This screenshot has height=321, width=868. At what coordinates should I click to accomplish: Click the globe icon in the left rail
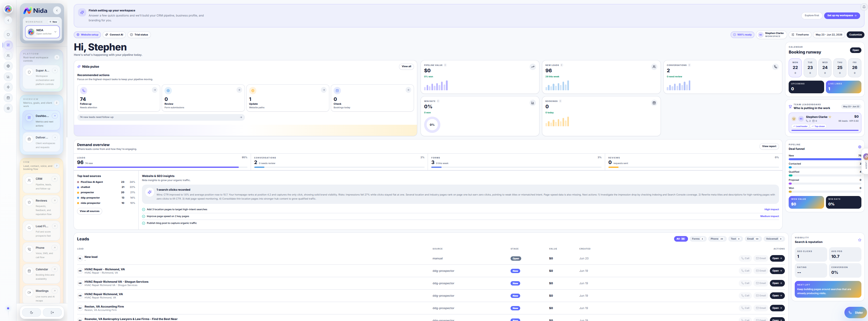tap(8, 66)
